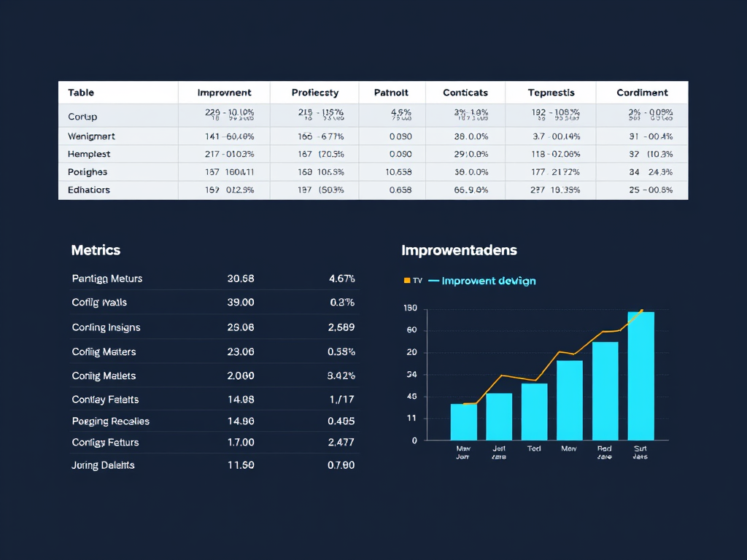The image size is (747, 560).
Task: Sort table by Tepnestls column
Action: click(551, 93)
